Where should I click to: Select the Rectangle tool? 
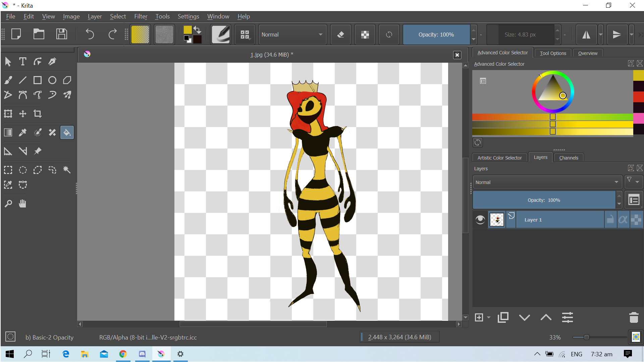(38, 80)
